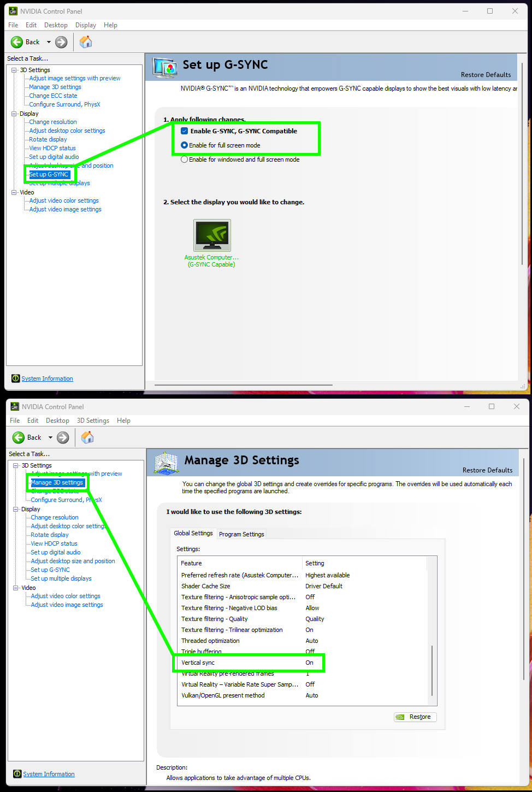The image size is (532, 792).
Task: Collapse the Display tree section
Action: pyautogui.click(x=13, y=113)
